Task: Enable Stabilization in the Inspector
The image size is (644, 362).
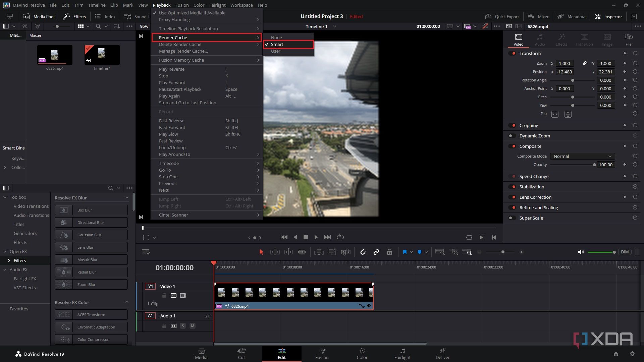Action: pos(513,187)
